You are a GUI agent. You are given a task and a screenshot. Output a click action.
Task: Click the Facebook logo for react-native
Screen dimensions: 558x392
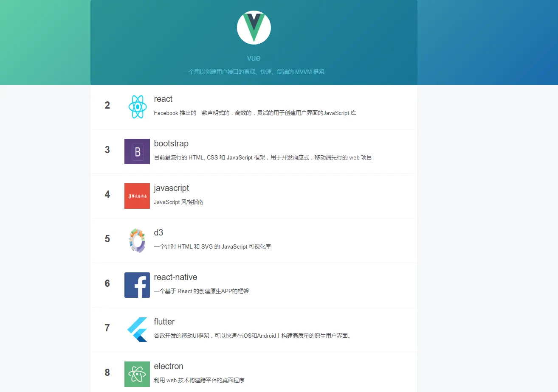pos(137,285)
